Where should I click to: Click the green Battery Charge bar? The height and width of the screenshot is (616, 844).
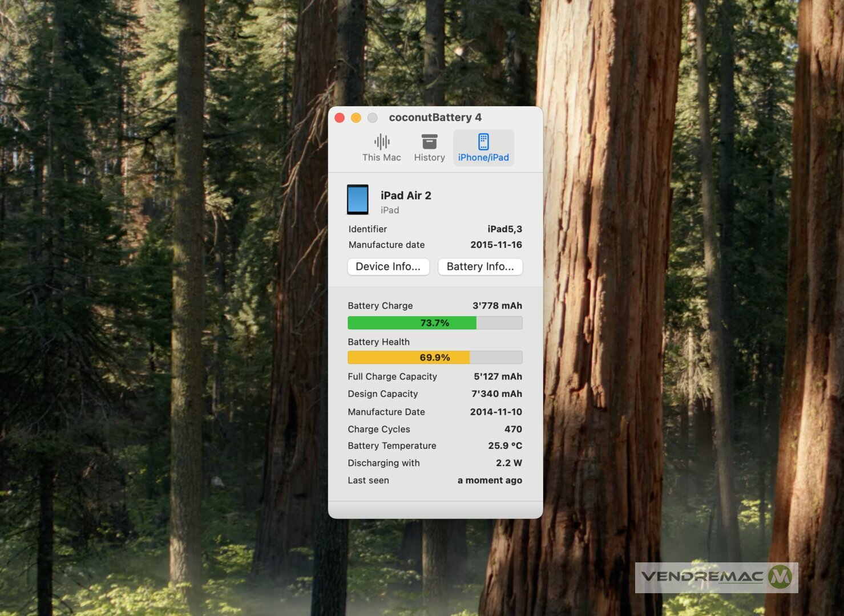pyautogui.click(x=412, y=323)
